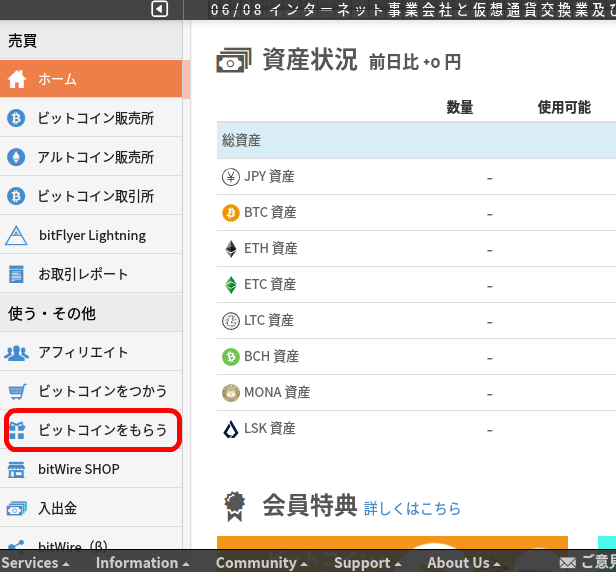The height and width of the screenshot is (572, 616).
Task: Click the yen icon in the JPY 資産 row
Action: pos(231,177)
